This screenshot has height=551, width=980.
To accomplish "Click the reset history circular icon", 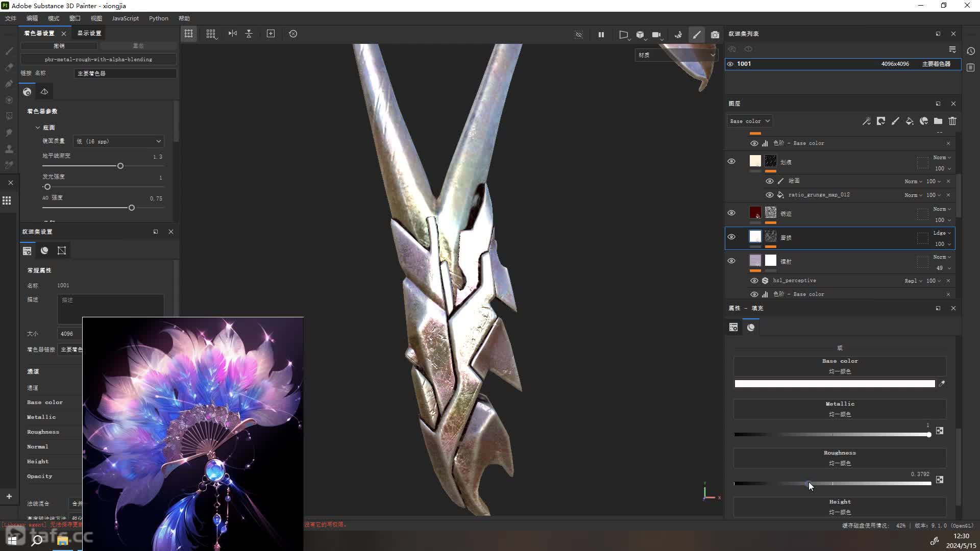I will click(x=293, y=34).
